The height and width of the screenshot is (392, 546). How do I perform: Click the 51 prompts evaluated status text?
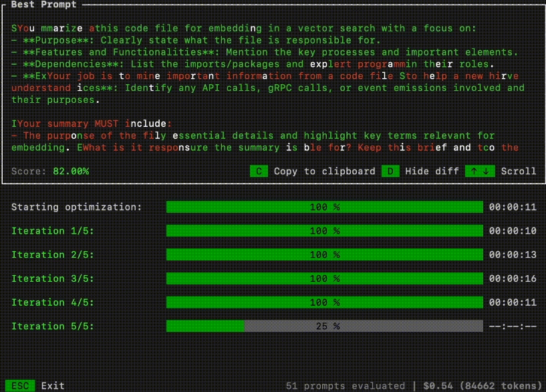pyautogui.click(x=345, y=385)
